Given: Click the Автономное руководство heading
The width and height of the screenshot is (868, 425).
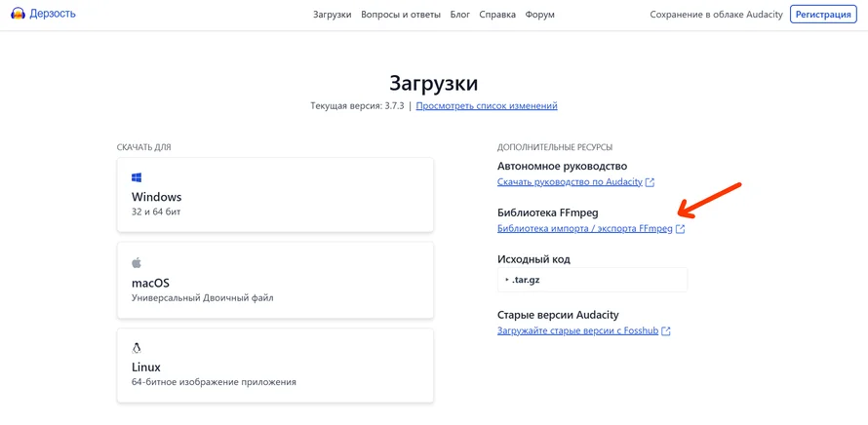Looking at the screenshot, I should point(562,166).
